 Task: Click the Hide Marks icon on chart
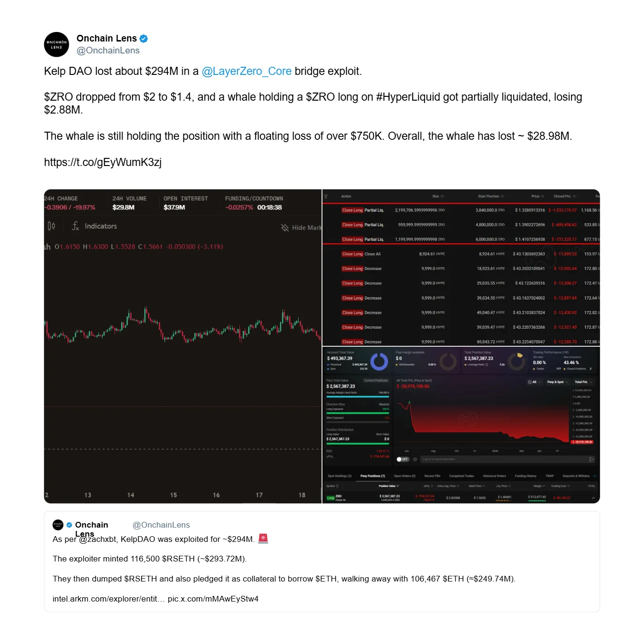pos(285,228)
